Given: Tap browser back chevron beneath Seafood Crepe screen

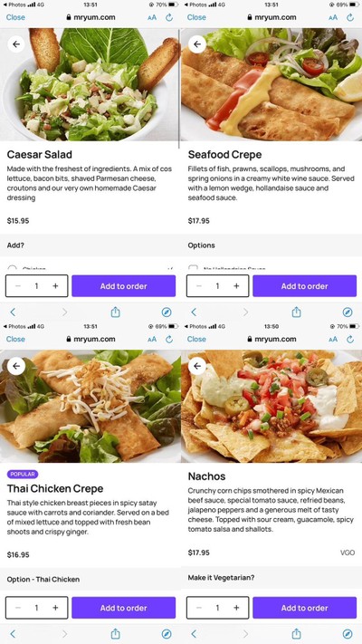Looking at the screenshot, I should [x=194, y=312].
